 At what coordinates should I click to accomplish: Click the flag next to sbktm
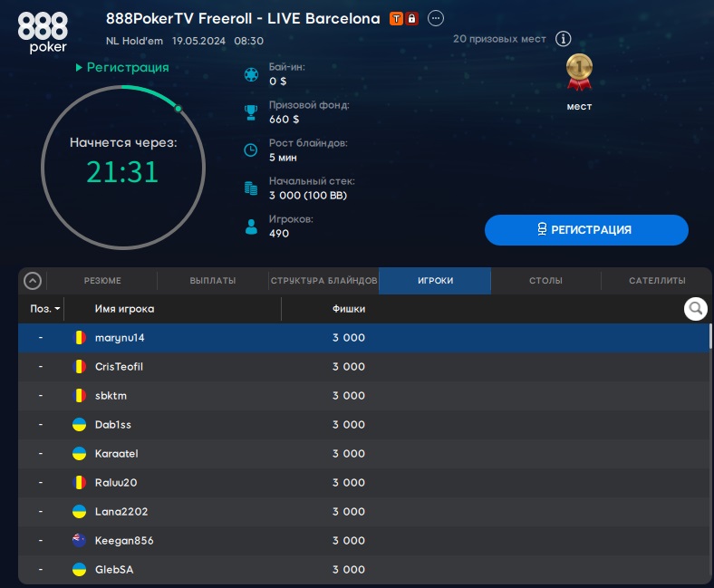(79, 395)
